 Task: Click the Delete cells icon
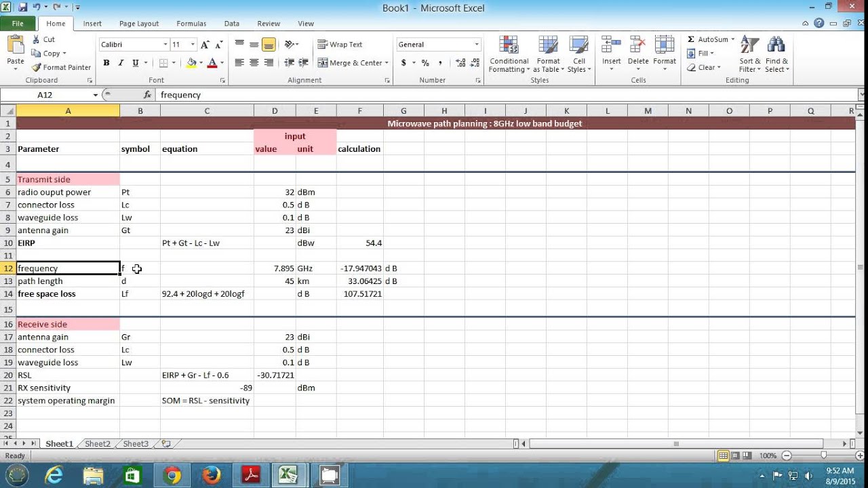[638, 45]
